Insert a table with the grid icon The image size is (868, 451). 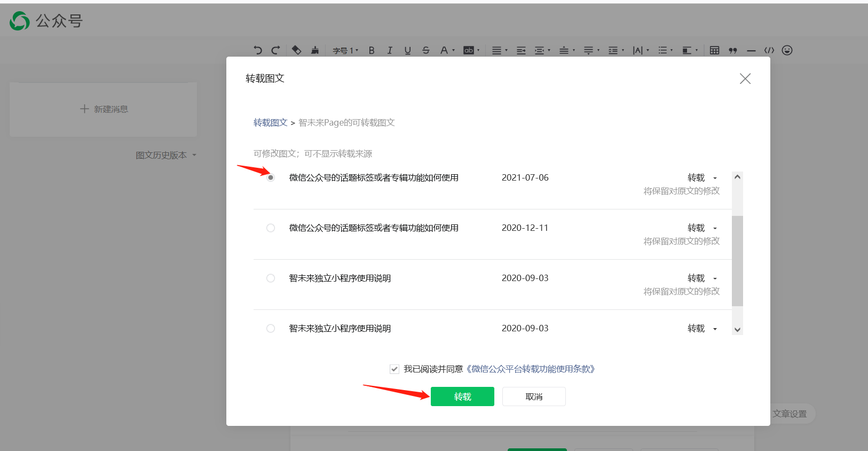[x=715, y=50]
